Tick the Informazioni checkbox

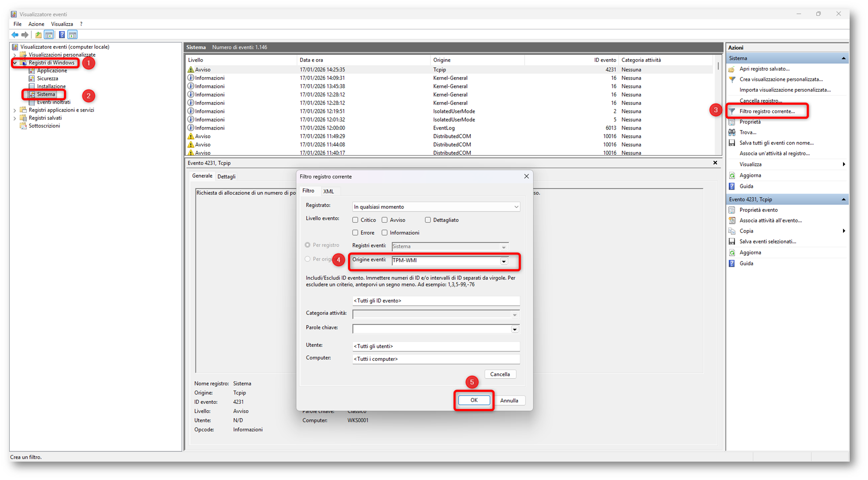385,233
